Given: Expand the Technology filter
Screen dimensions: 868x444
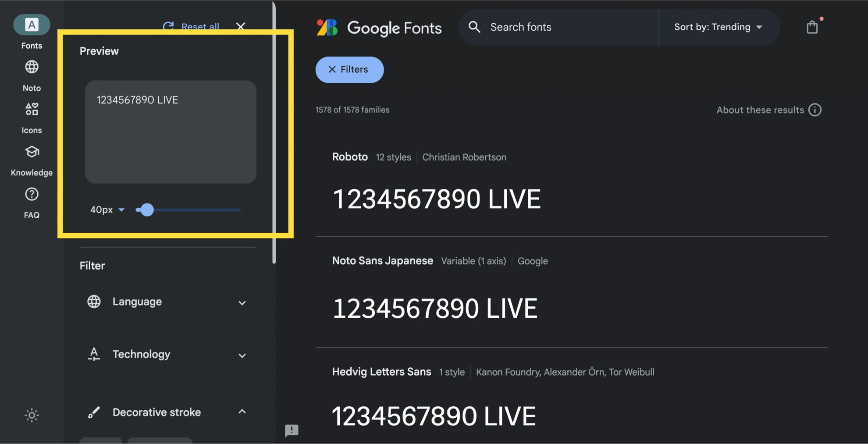Looking at the screenshot, I should tap(167, 354).
